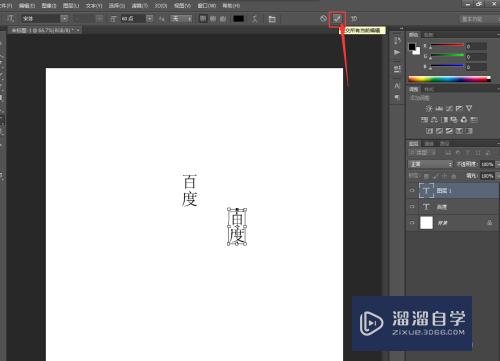Open Character panel 'A' icon

pos(397,86)
